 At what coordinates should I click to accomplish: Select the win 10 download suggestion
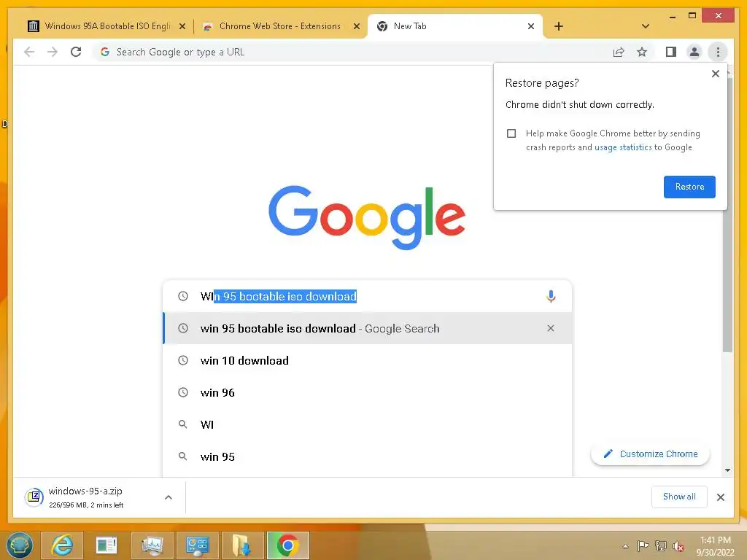[x=368, y=360]
